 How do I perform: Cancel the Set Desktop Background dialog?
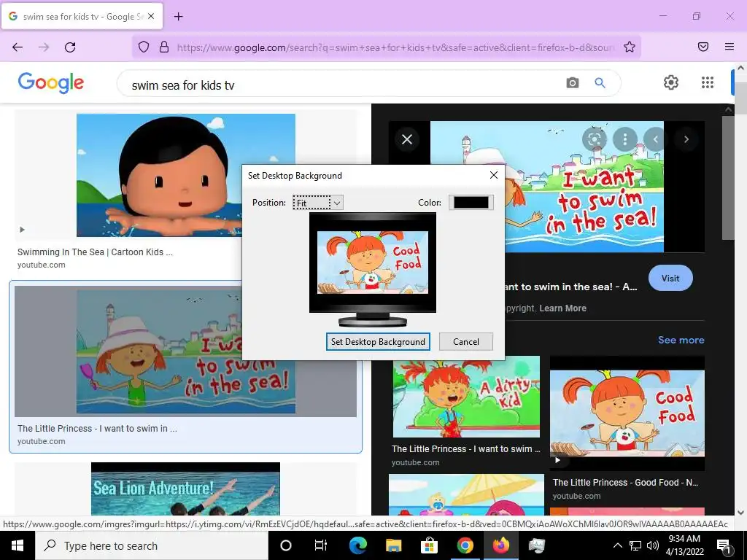tap(466, 341)
